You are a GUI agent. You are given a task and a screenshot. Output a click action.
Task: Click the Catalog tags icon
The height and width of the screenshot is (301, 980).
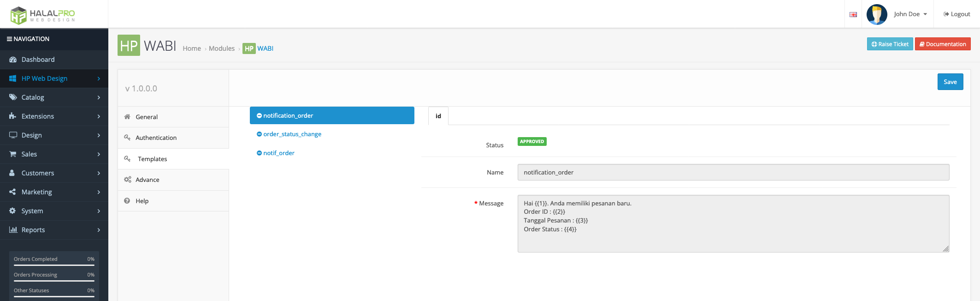13,97
